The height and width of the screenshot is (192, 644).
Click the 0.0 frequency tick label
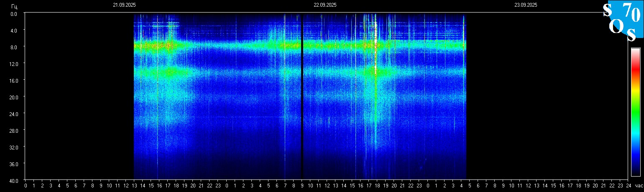(14, 13)
